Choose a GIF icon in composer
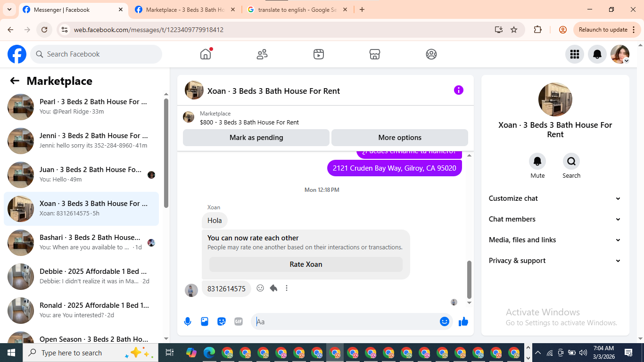The height and width of the screenshot is (362, 644). pyautogui.click(x=239, y=321)
